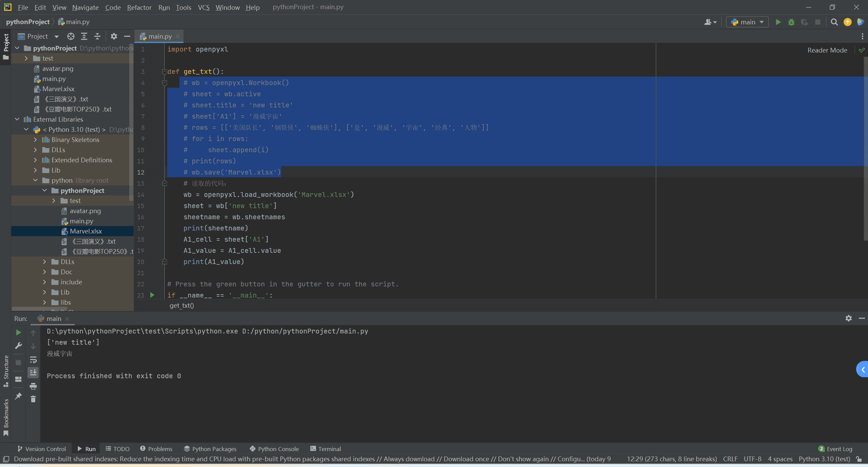The height and width of the screenshot is (467, 868).
Task: Collapse the get_txt function fold marker
Action: tap(165, 72)
